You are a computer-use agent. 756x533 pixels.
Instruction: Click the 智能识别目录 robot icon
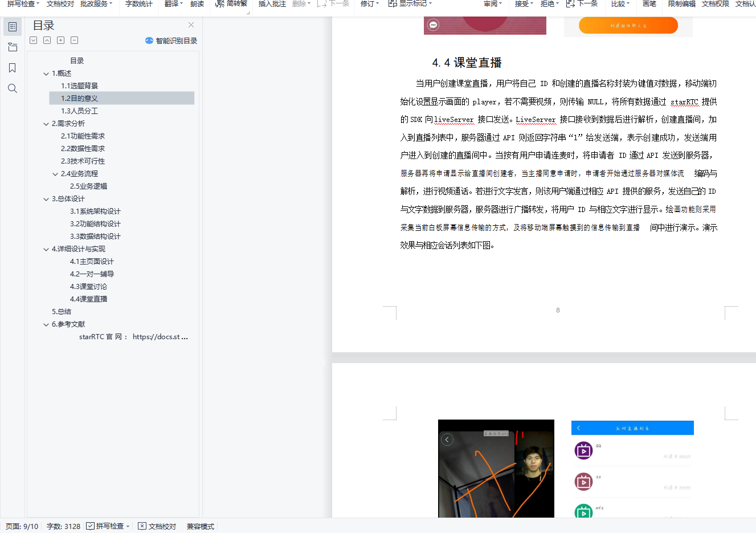pyautogui.click(x=149, y=40)
